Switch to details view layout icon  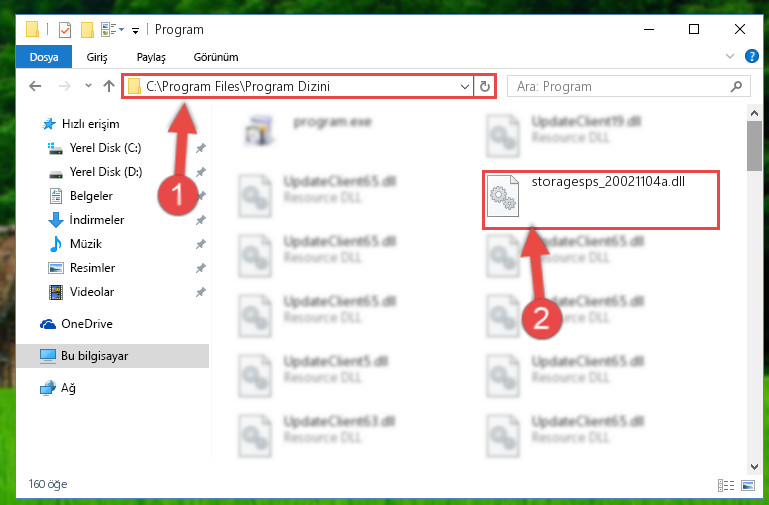pyautogui.click(x=726, y=485)
